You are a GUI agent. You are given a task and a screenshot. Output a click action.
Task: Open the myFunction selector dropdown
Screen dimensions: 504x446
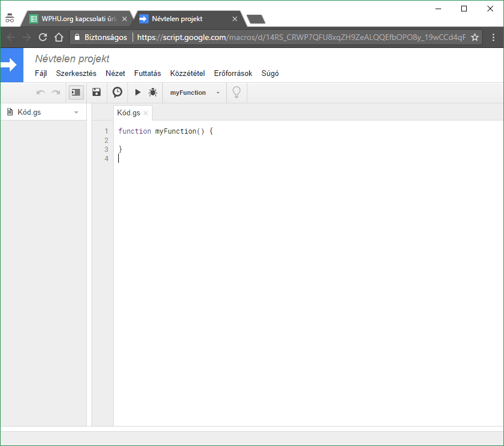point(194,93)
